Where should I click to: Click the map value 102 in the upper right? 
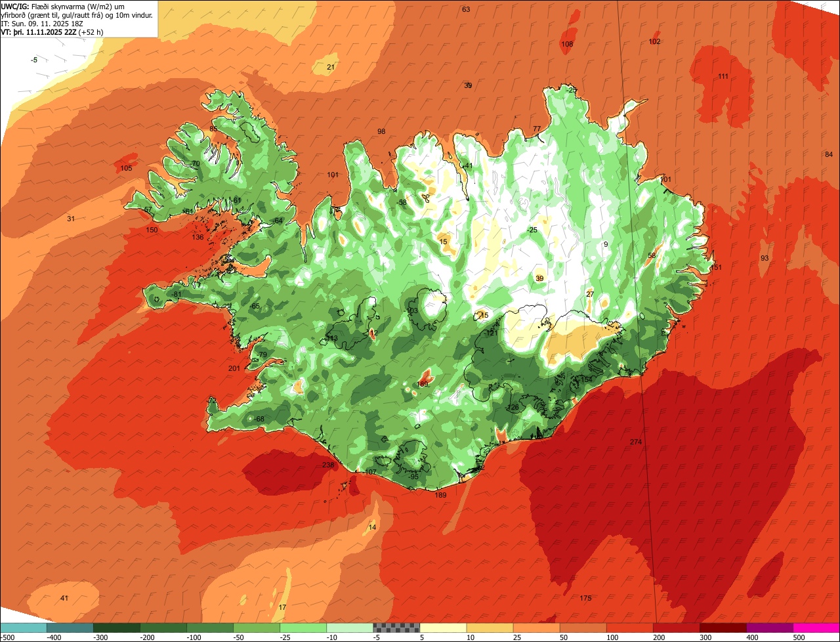pos(654,41)
